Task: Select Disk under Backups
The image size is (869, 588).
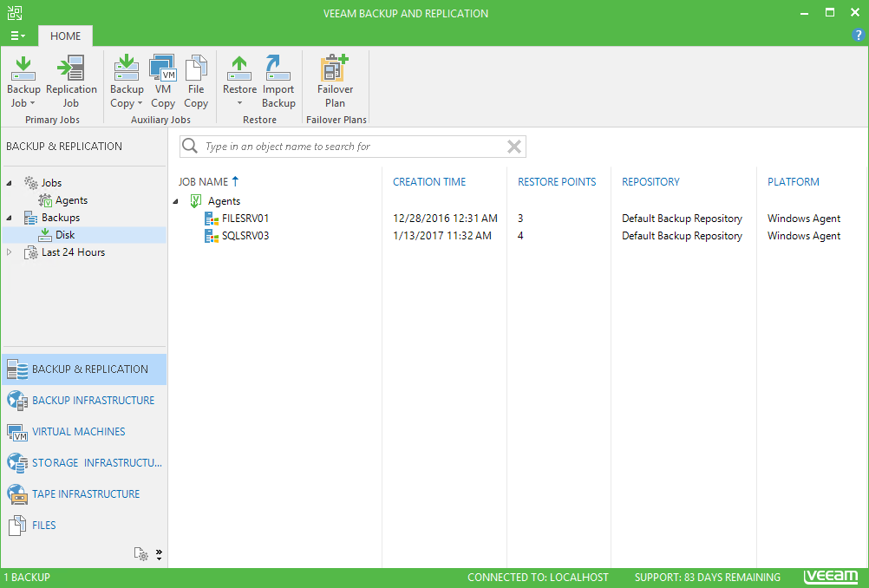Action: 65,235
